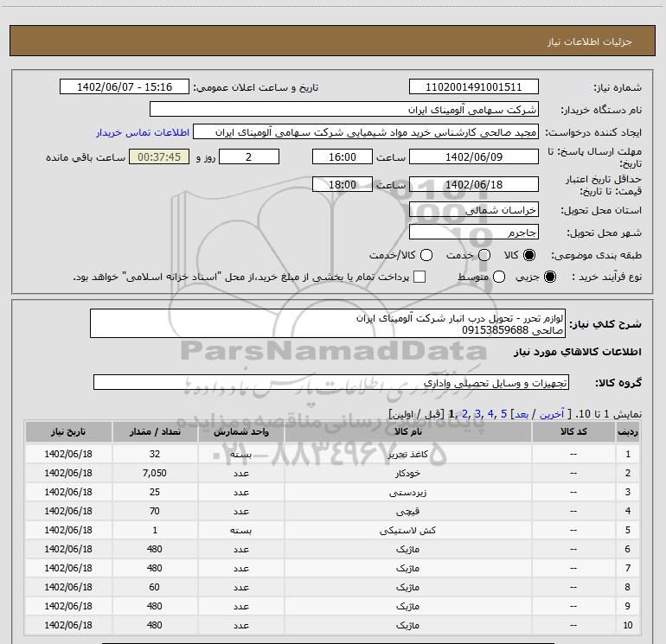Go to pagination page 4
This screenshot has width=666, height=644.
pyautogui.click(x=490, y=413)
